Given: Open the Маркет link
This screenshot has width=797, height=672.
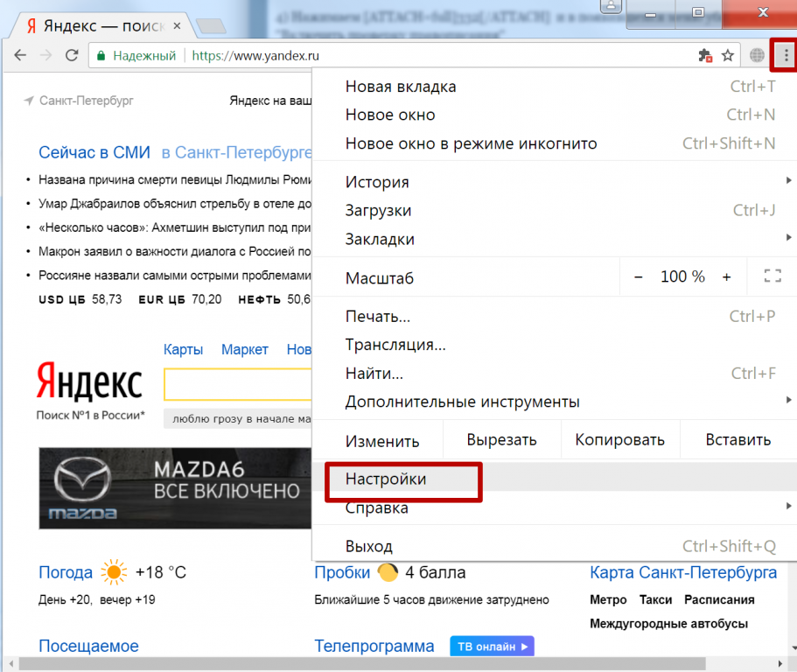Looking at the screenshot, I should tap(244, 349).
